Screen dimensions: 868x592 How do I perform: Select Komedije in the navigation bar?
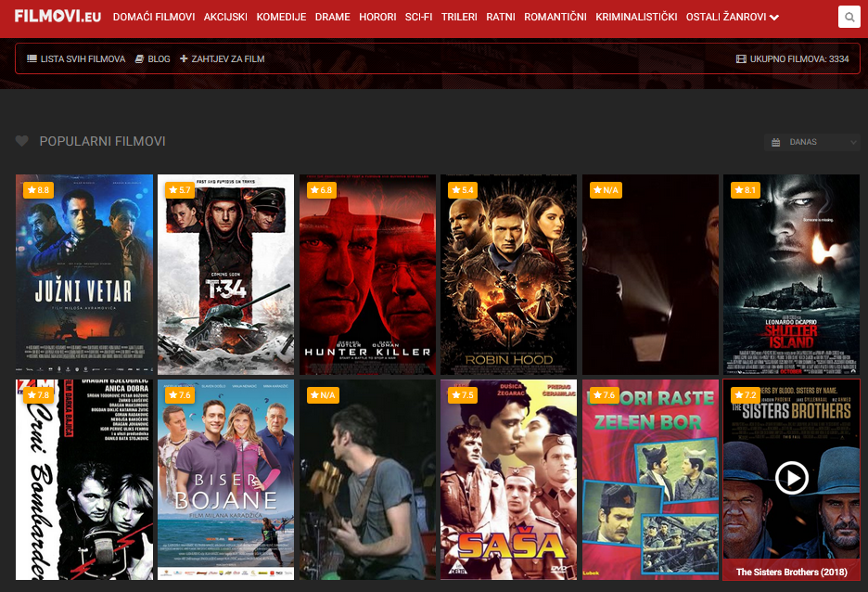click(281, 18)
